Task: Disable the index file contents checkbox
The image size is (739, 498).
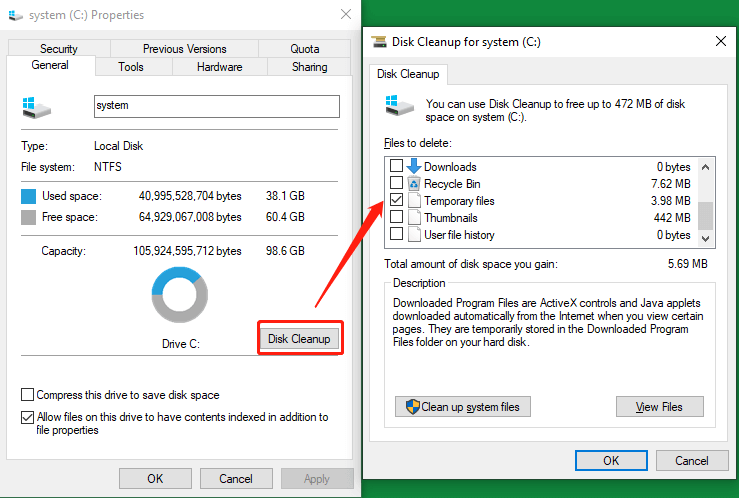Action: point(28,417)
